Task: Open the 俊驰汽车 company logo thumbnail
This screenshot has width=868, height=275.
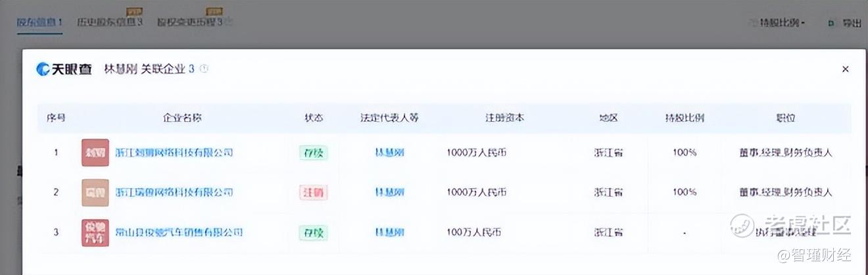Action: tap(95, 233)
